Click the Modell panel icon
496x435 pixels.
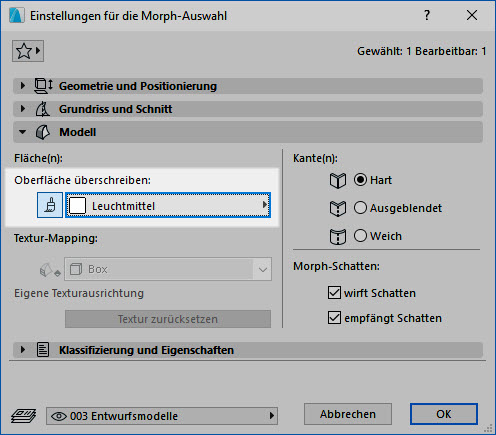tap(43, 132)
